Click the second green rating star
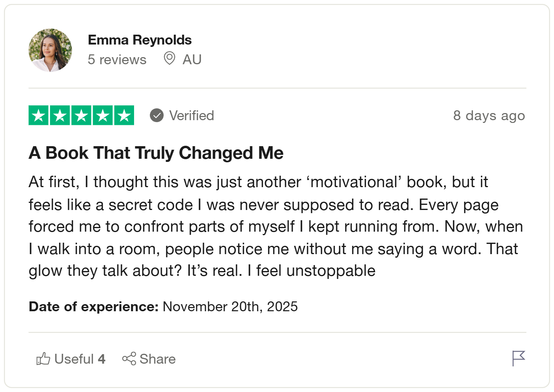The width and height of the screenshot is (554, 392). [x=60, y=115]
